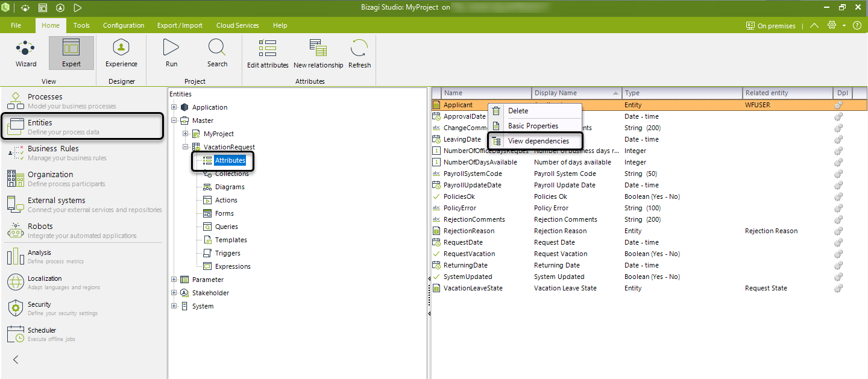The width and height of the screenshot is (868, 379).
Task: Open the Processes module
Action: tap(84, 101)
